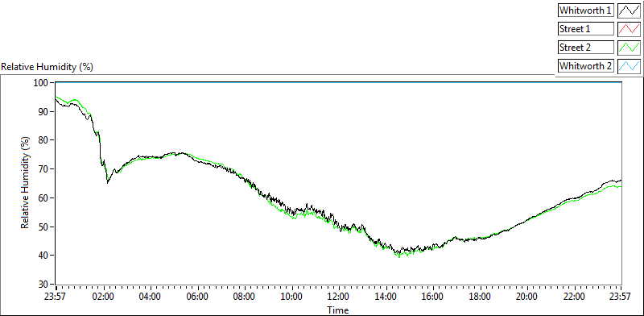This screenshot has height=316, width=644.
Task: Click the 70 value on the Y axis
Action: [x=44, y=169]
